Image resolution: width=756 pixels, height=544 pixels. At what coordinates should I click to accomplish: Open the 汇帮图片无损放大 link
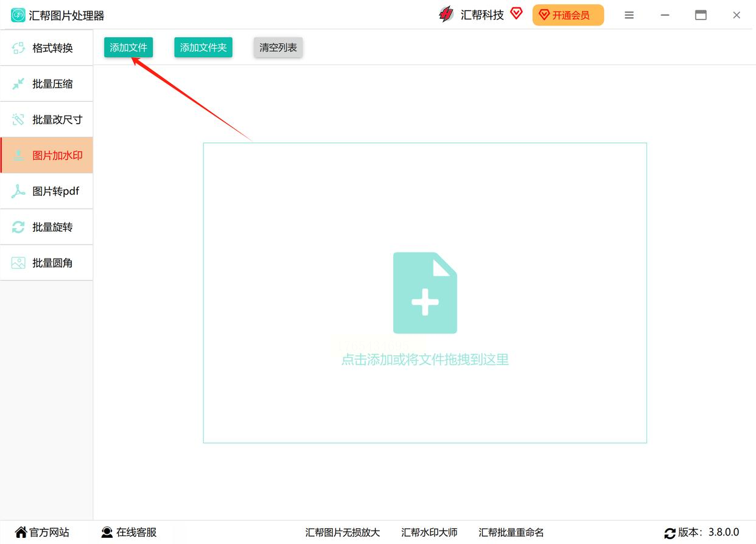tap(343, 532)
